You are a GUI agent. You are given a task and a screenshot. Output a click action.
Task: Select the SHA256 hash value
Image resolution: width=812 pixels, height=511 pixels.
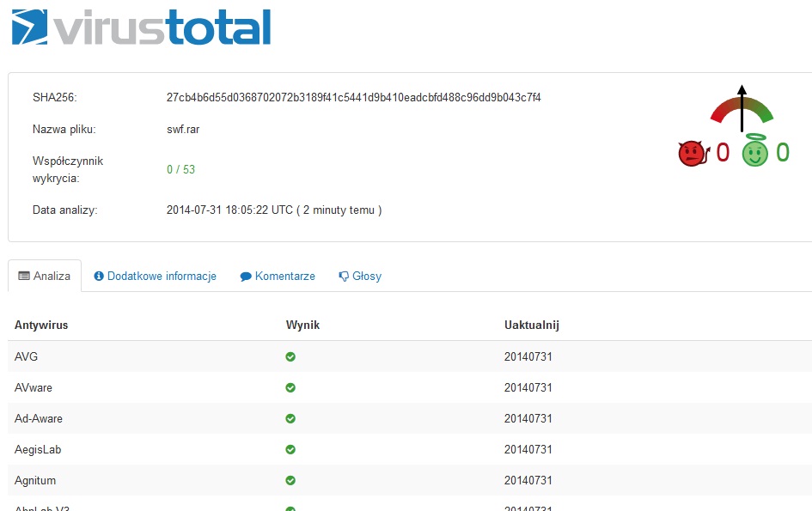click(x=354, y=97)
